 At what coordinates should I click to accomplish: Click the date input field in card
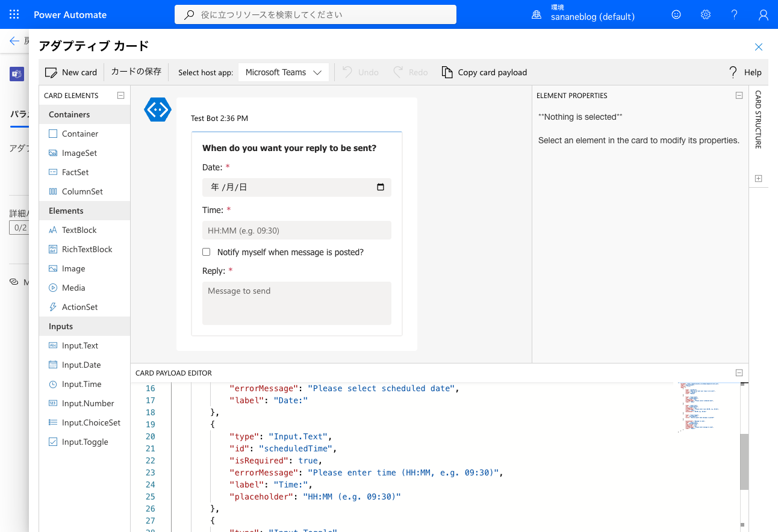297,187
